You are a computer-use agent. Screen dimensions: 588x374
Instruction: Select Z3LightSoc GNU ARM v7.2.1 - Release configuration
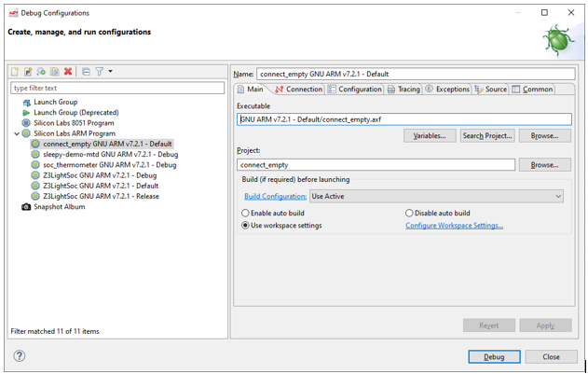pyautogui.click(x=101, y=197)
